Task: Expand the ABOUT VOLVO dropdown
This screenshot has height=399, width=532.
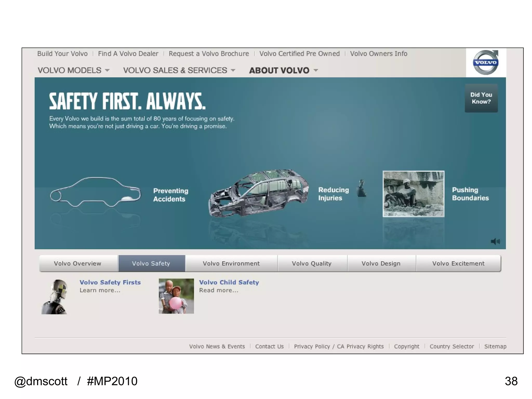Action: pos(283,70)
